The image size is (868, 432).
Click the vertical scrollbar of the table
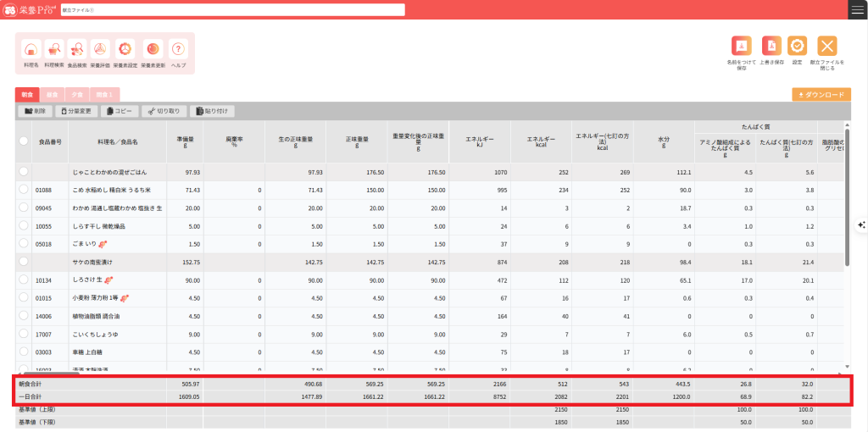[846, 203]
